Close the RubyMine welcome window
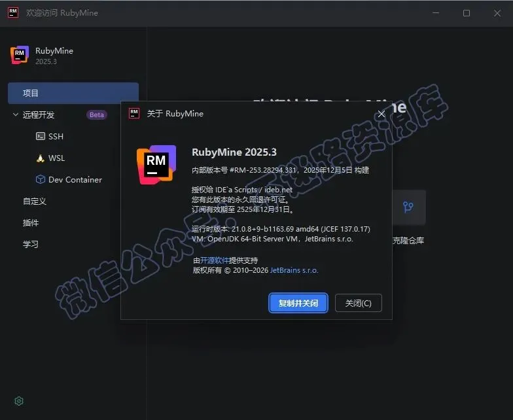The height and width of the screenshot is (420, 513). click(497, 13)
